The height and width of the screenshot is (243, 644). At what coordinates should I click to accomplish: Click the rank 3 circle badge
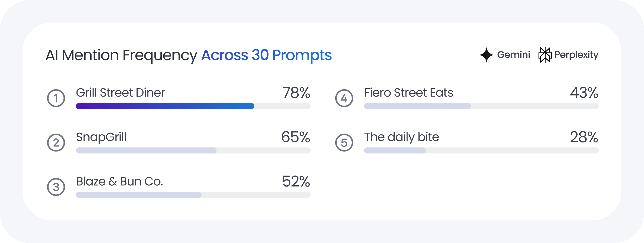pos(56,187)
